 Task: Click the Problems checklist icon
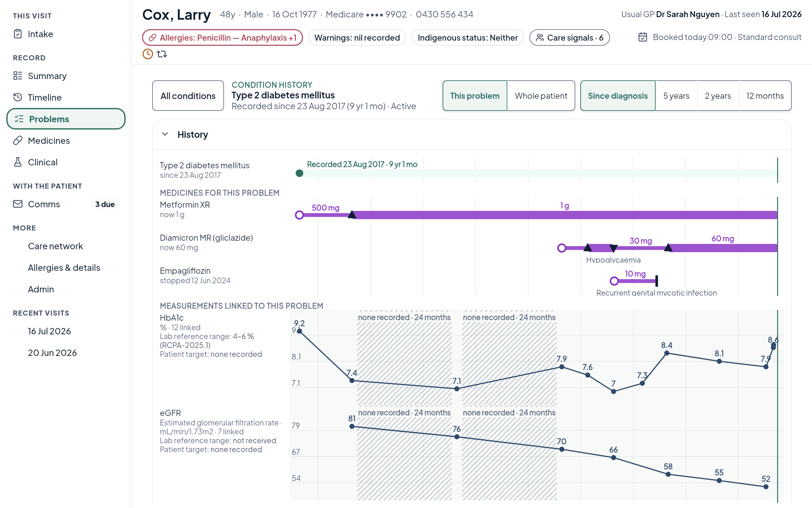point(19,119)
